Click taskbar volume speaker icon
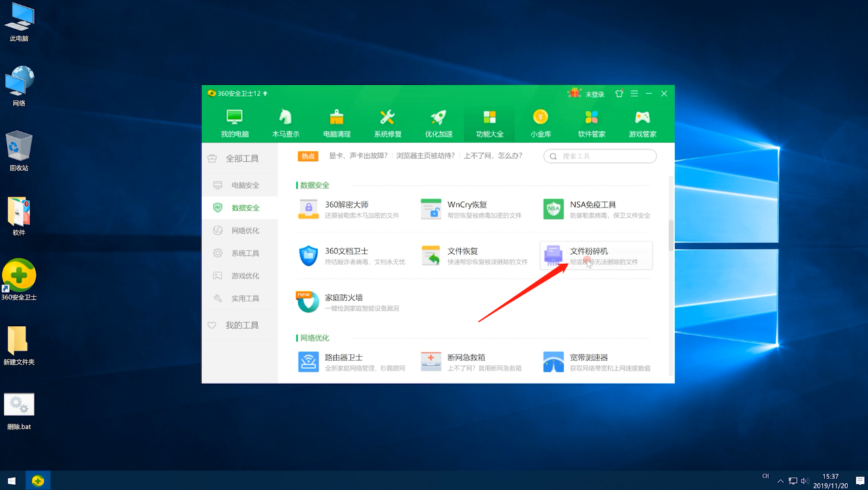Image resolution: width=868 pixels, height=490 pixels. point(805,481)
